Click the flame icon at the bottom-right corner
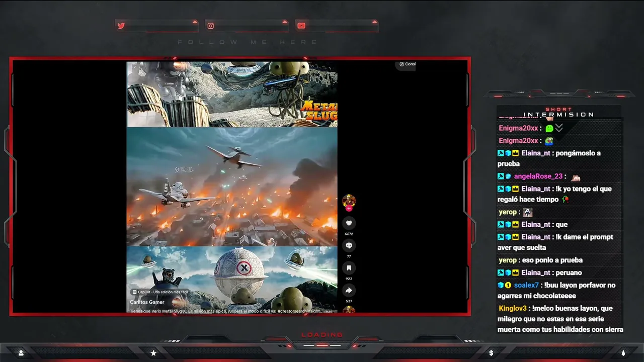The image size is (644, 362). (x=623, y=353)
